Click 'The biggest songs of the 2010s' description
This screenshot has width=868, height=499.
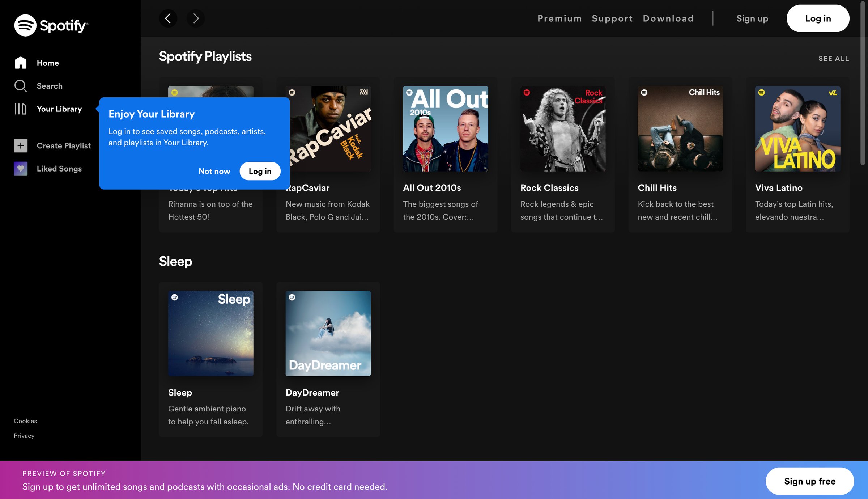point(441,211)
